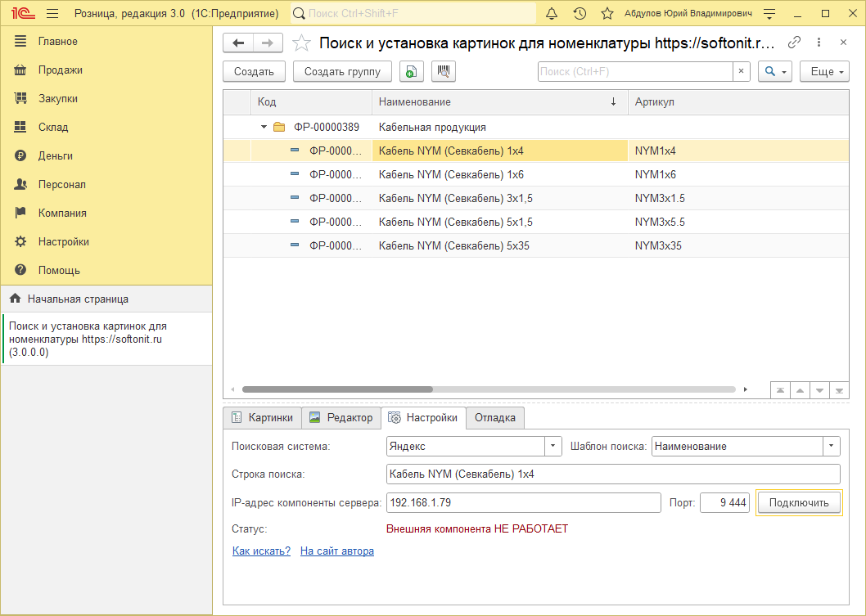Expand the Шаблон поиска dropdown

click(x=832, y=446)
